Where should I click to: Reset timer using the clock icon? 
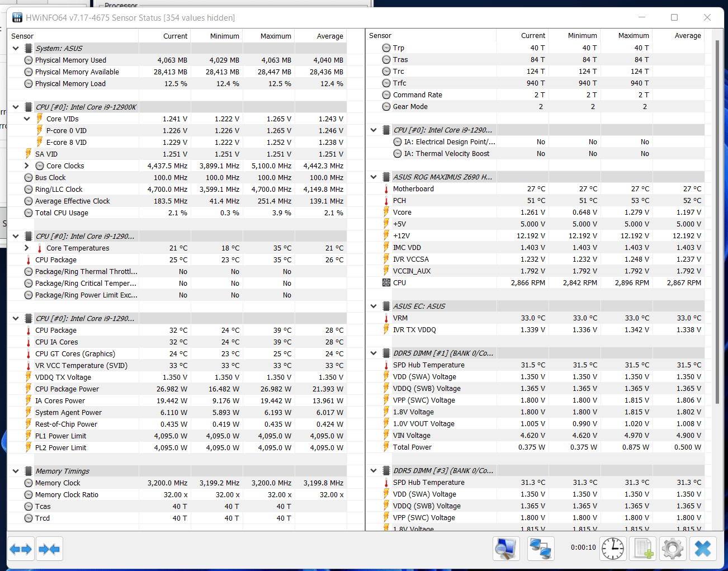coord(613,549)
